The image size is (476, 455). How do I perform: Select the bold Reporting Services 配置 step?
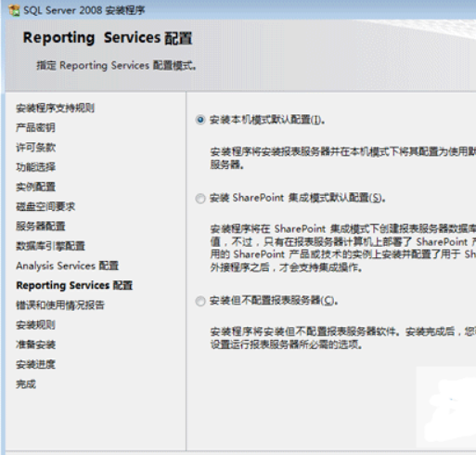[74, 285]
